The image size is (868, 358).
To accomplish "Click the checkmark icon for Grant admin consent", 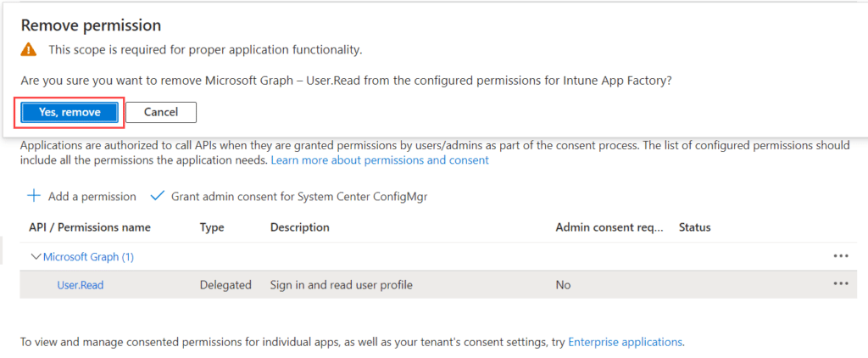I will click(x=158, y=196).
